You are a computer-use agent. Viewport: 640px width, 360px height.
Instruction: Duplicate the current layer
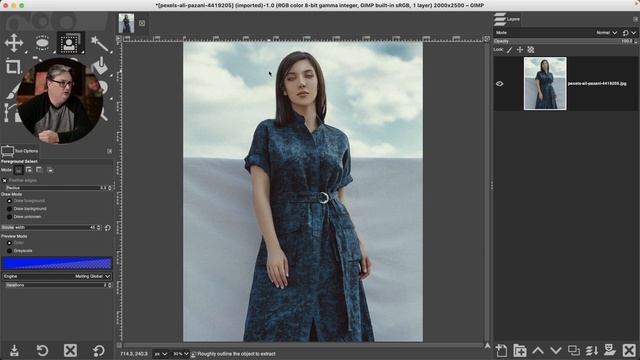pyautogui.click(x=574, y=350)
